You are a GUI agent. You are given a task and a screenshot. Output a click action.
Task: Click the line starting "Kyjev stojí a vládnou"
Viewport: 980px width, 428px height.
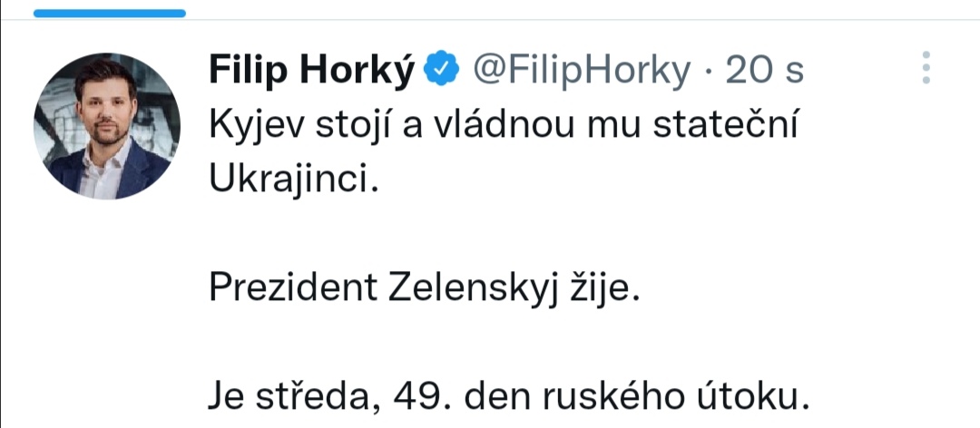coord(502,126)
